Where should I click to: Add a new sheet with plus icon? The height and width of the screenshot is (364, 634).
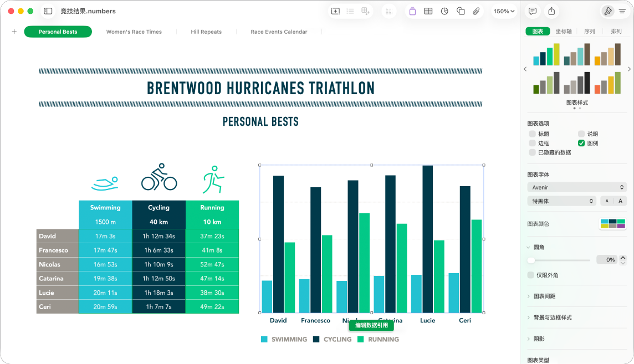coord(14,32)
